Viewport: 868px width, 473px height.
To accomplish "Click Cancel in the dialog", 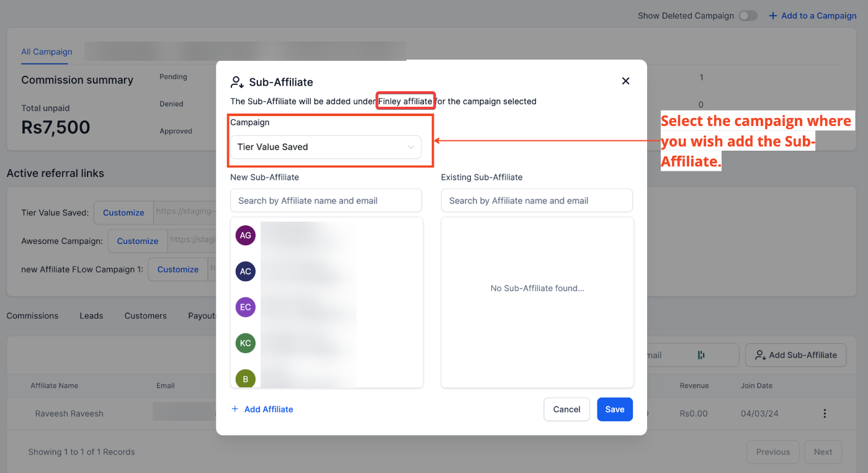I will pos(566,409).
